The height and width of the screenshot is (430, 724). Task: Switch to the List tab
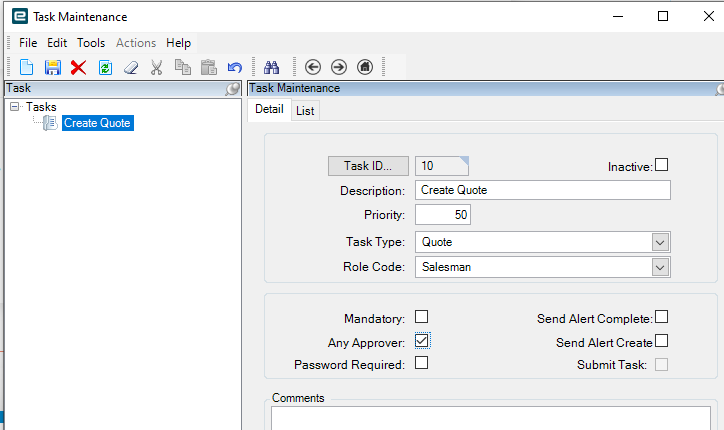click(x=305, y=111)
